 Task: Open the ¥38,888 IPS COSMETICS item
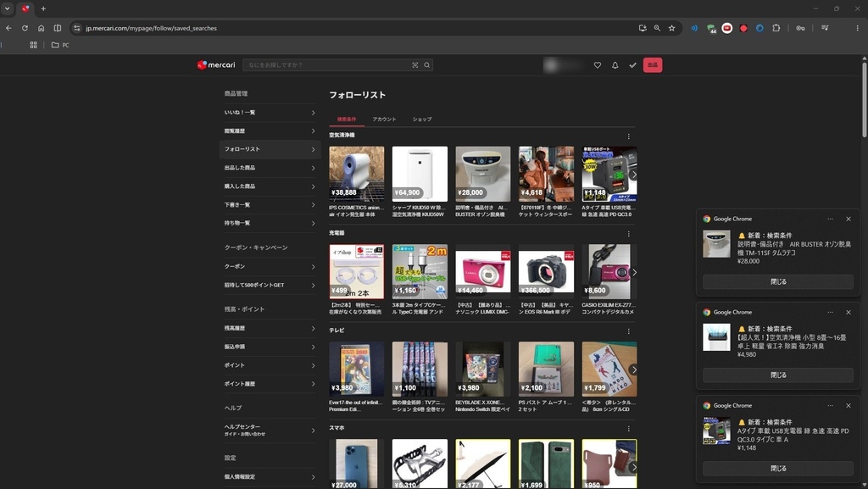point(357,182)
